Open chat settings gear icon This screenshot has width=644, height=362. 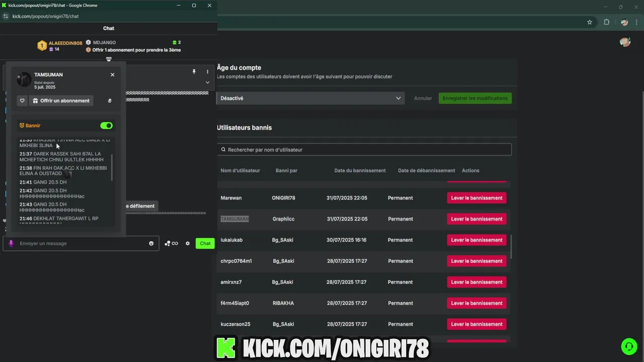pyautogui.click(x=188, y=243)
